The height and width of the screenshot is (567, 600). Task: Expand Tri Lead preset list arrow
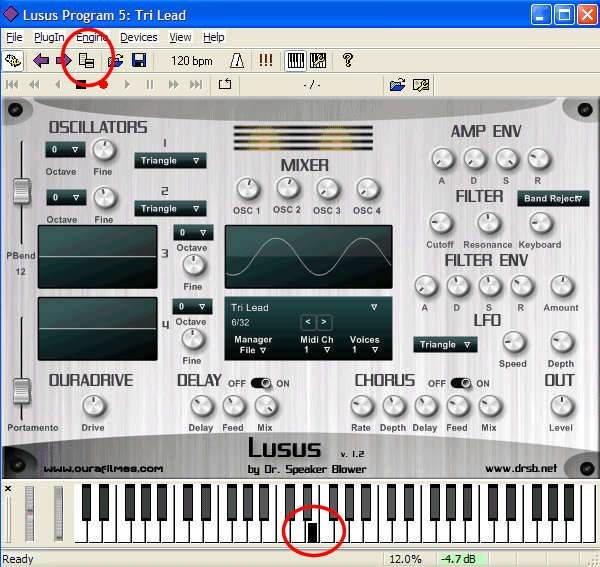374,307
